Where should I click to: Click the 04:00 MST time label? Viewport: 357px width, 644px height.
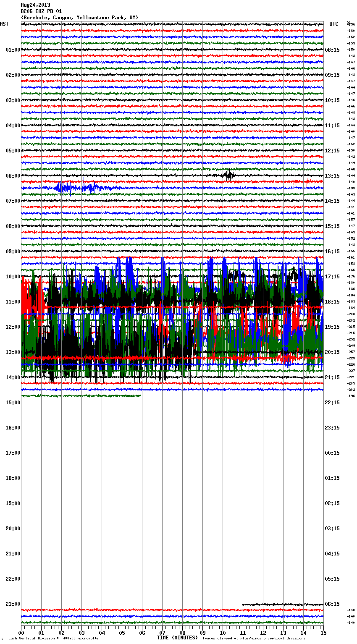click(x=13, y=126)
